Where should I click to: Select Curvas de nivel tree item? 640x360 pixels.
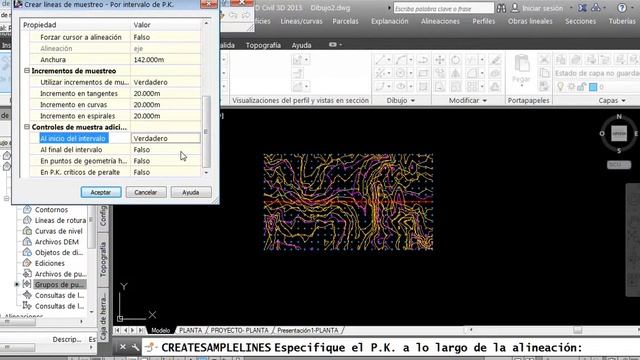58,231
